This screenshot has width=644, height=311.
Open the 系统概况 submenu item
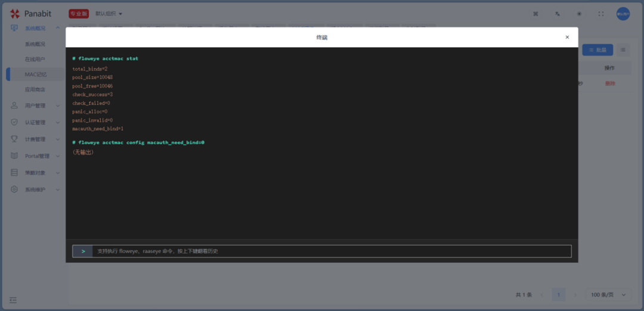[x=35, y=44]
